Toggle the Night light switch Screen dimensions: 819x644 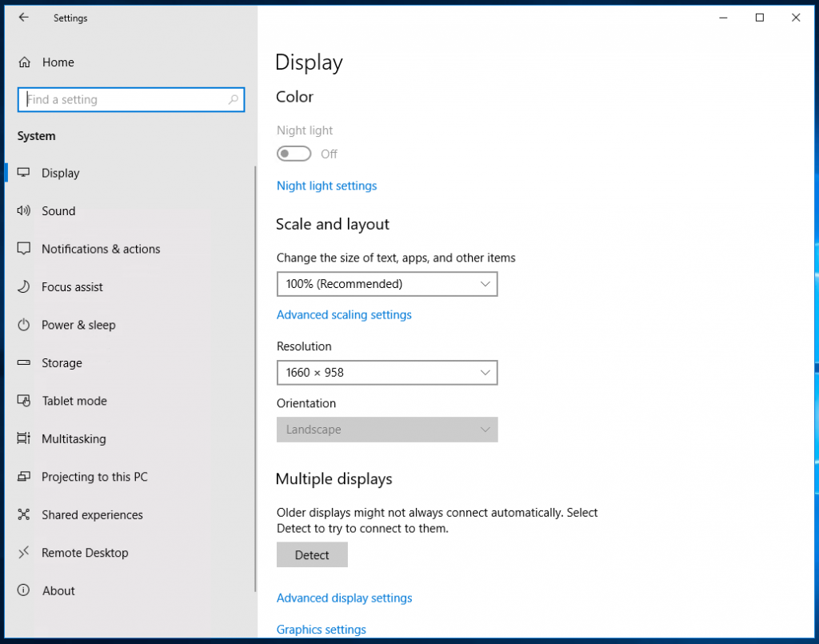pyautogui.click(x=294, y=153)
